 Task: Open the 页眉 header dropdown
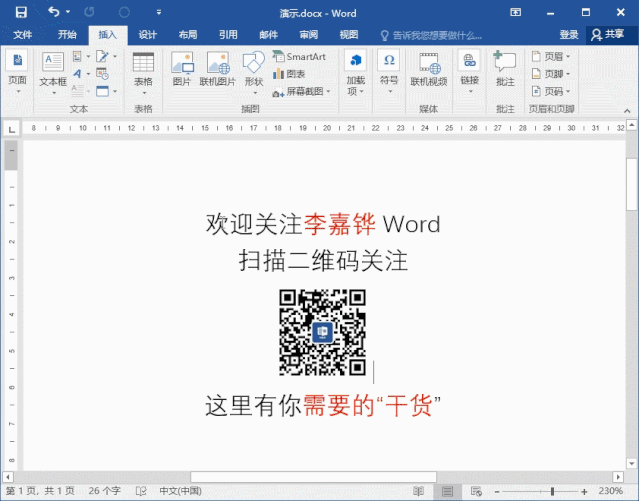(551, 56)
